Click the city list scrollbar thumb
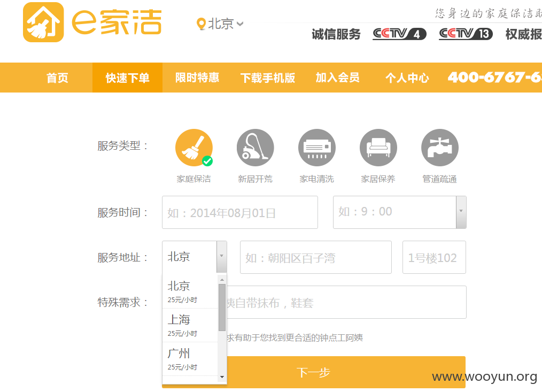 tap(222, 307)
